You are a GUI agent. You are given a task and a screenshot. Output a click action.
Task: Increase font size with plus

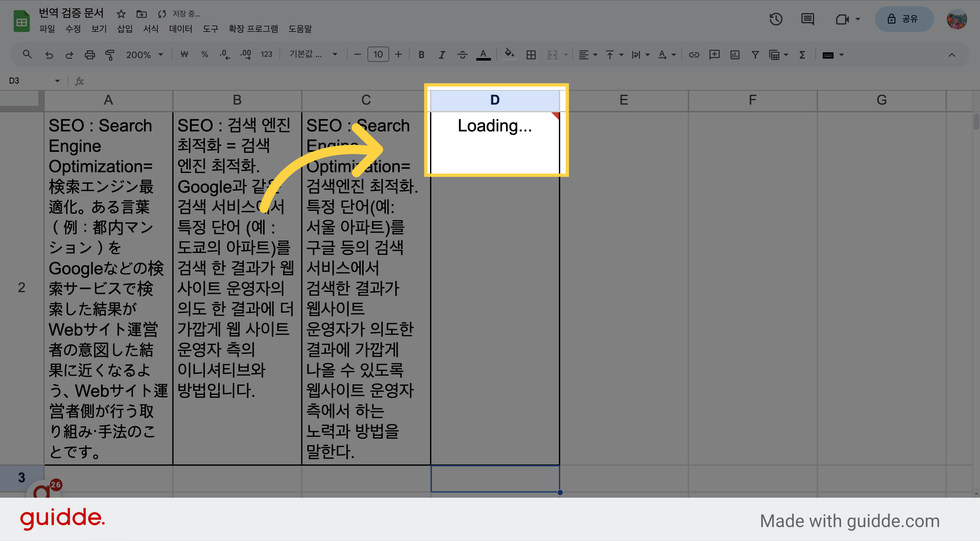[x=398, y=55]
